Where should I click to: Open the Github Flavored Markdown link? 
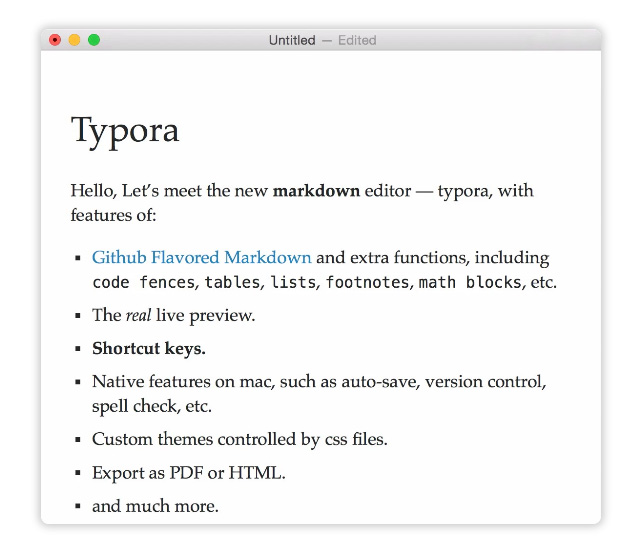click(201, 258)
